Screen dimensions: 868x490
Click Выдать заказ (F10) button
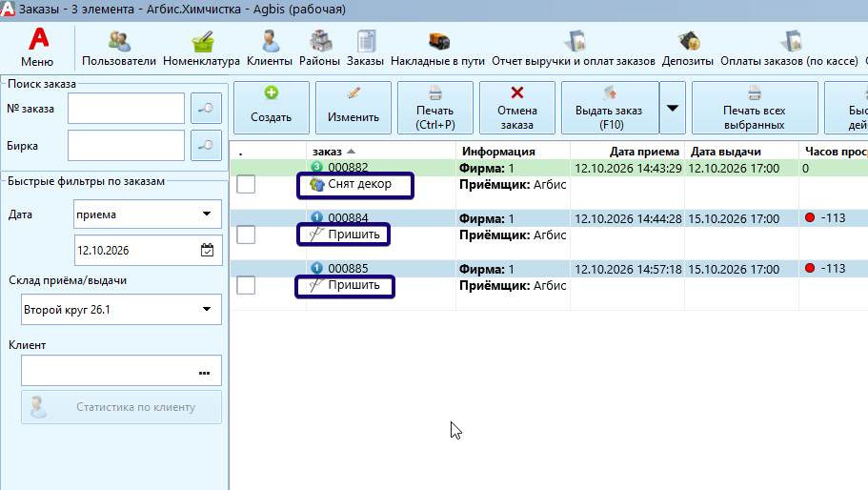[x=610, y=108]
